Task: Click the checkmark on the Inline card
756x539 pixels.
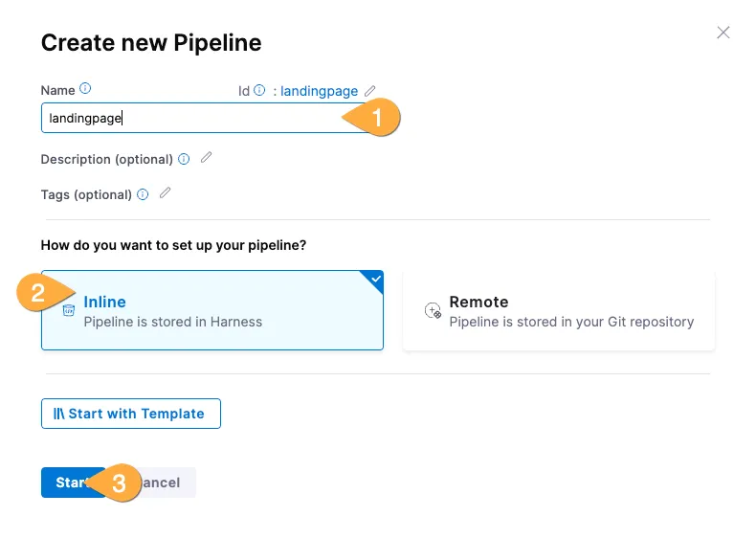Action: coord(375,279)
